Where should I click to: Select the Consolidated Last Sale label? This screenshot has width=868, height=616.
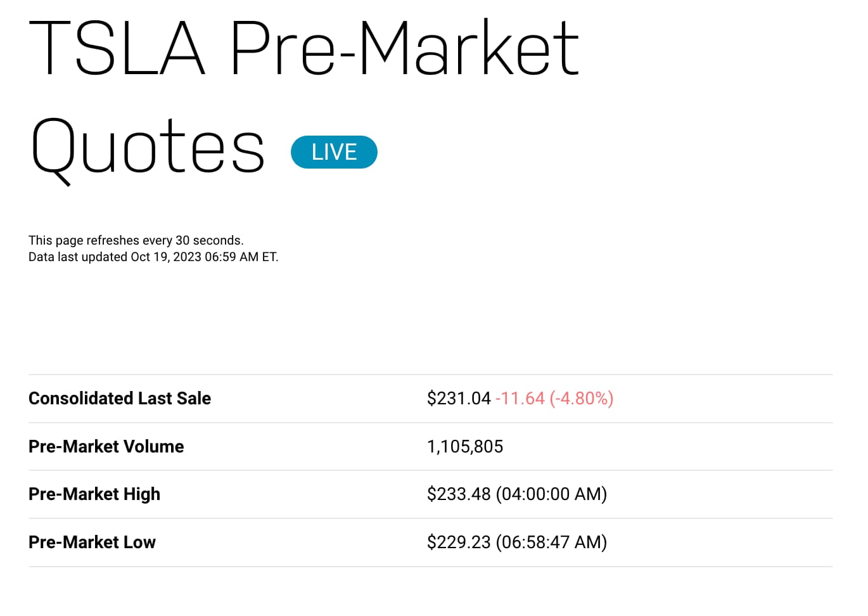pyautogui.click(x=120, y=398)
